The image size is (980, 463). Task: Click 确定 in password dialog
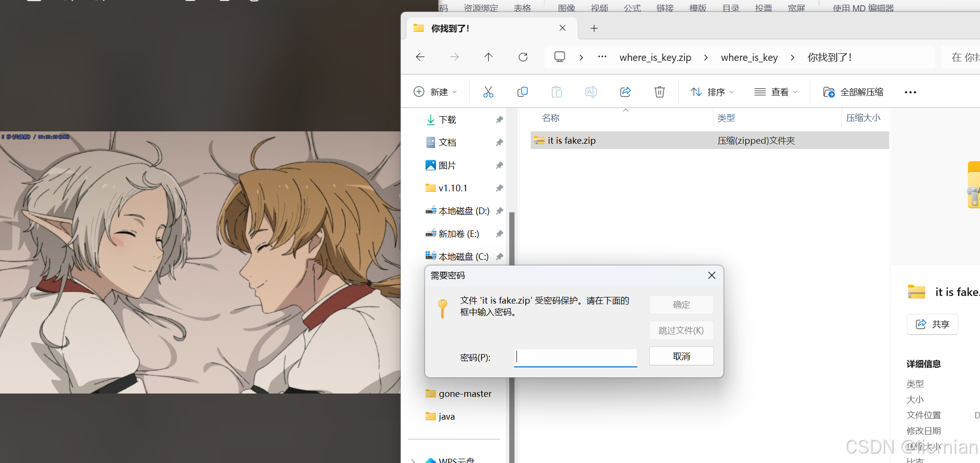coord(681,305)
